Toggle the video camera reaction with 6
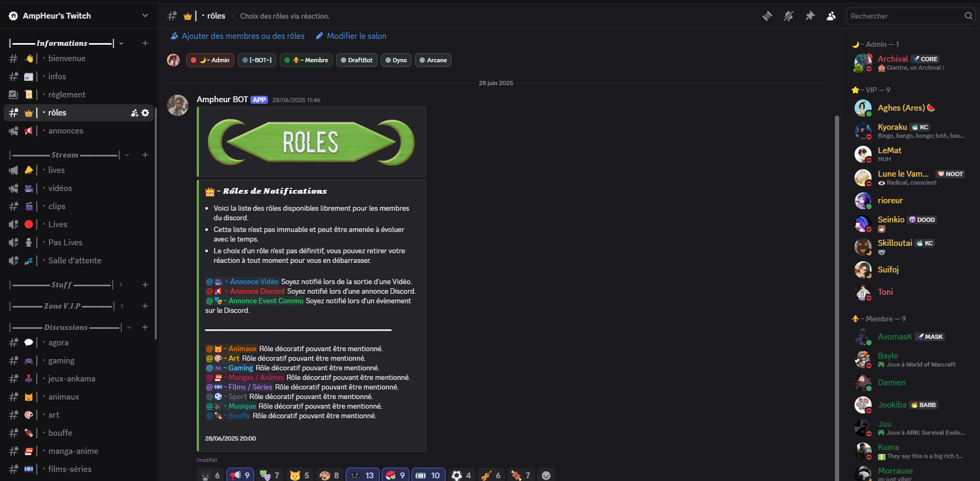The height and width of the screenshot is (481, 980). pos(211,475)
